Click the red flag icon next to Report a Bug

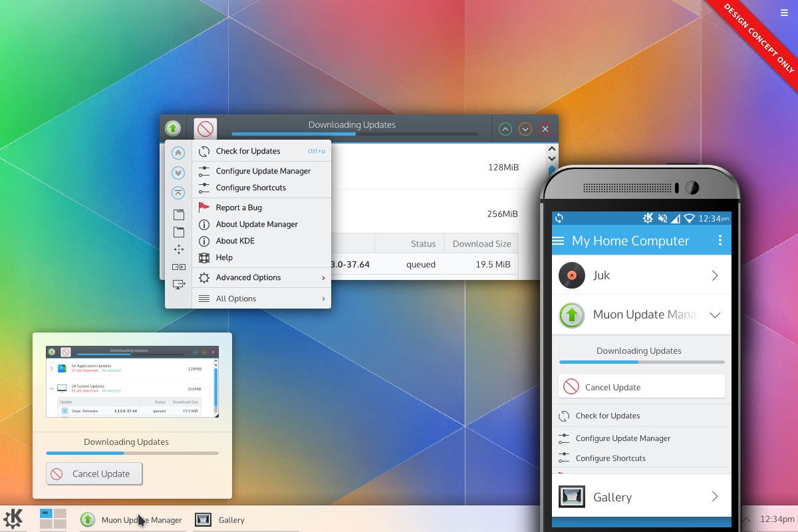point(204,207)
